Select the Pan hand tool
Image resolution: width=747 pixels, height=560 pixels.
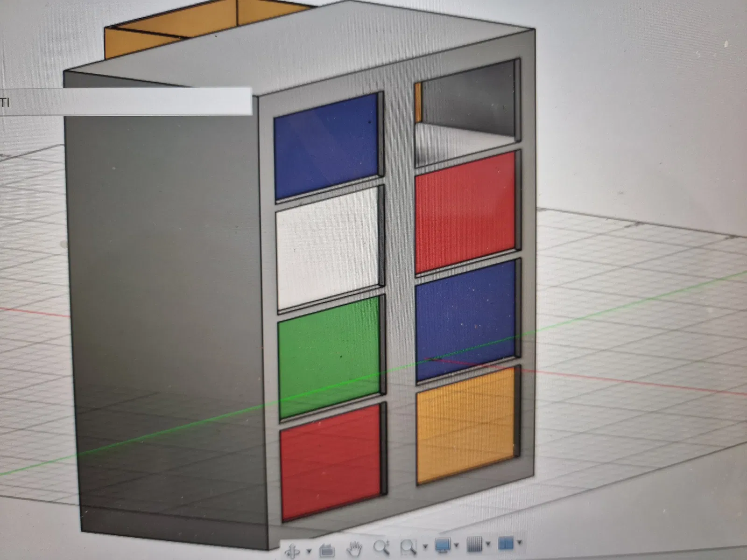click(x=355, y=549)
